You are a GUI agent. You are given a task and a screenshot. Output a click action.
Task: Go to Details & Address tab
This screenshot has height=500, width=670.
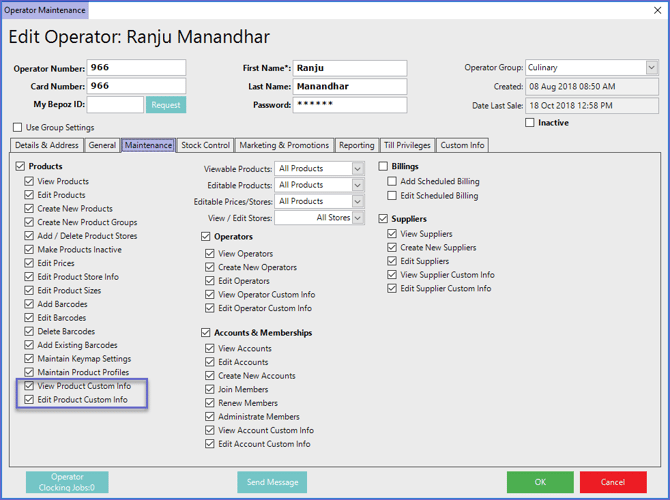coord(47,146)
